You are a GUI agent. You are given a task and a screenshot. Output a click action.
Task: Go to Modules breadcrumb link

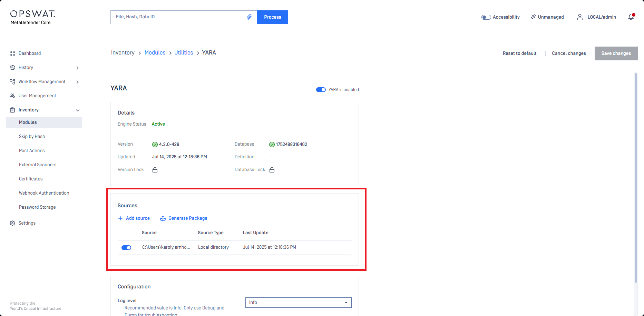155,52
